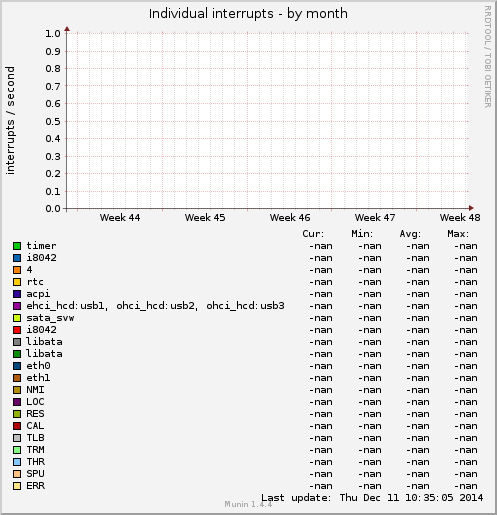Select the light green TRM legend swatch
The width and height of the screenshot is (497, 515).
[x=17, y=450]
